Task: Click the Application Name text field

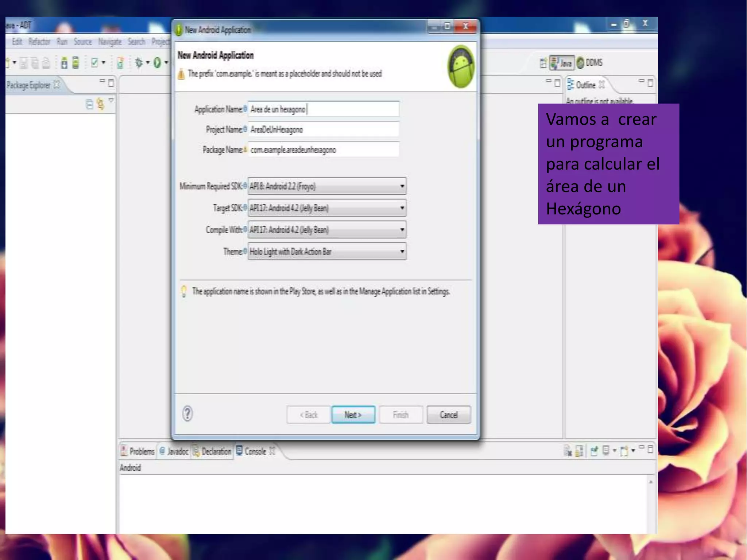Action: pos(323,109)
